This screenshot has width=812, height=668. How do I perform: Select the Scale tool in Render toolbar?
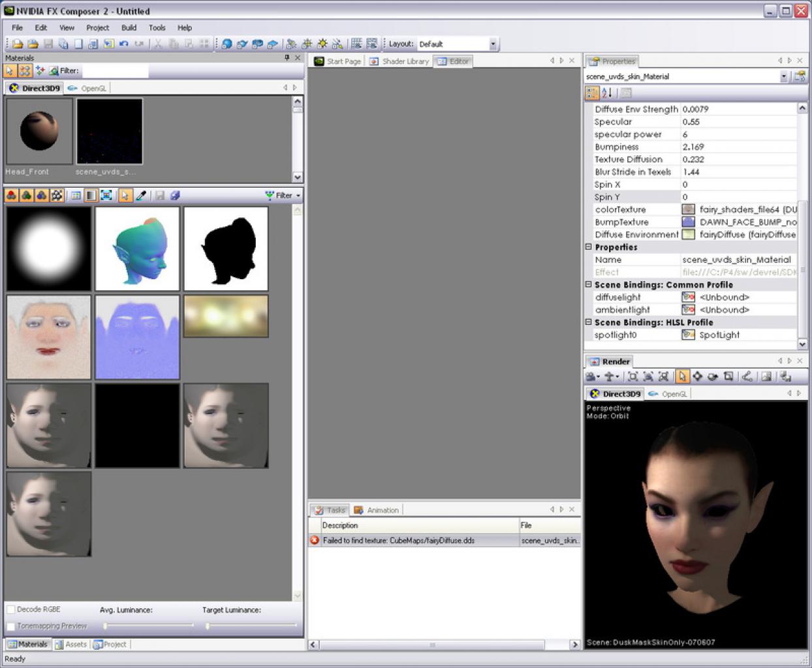pyautogui.click(x=728, y=376)
